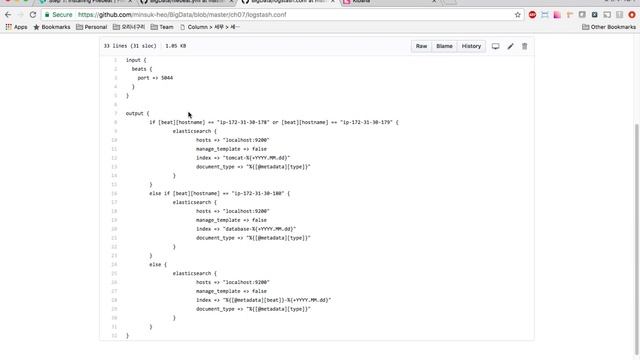Viewport: 640px width, 360px height.
Task: Open the Personal bookmarks folder
Action: [x=91, y=27]
